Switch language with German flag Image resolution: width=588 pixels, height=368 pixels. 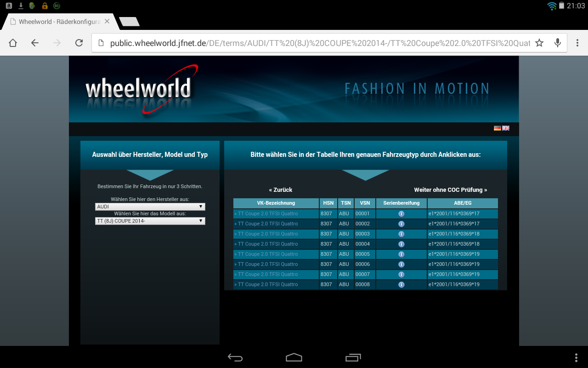(x=498, y=128)
